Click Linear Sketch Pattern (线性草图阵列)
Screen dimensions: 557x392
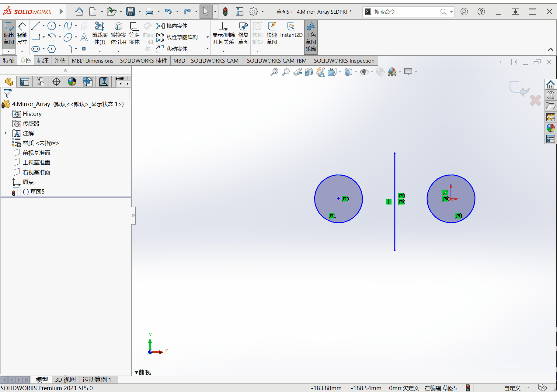pos(177,37)
